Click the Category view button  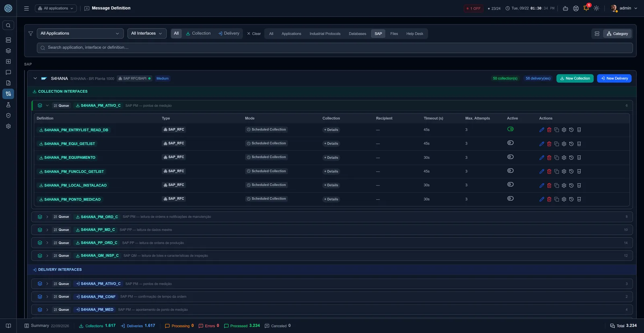point(617,34)
